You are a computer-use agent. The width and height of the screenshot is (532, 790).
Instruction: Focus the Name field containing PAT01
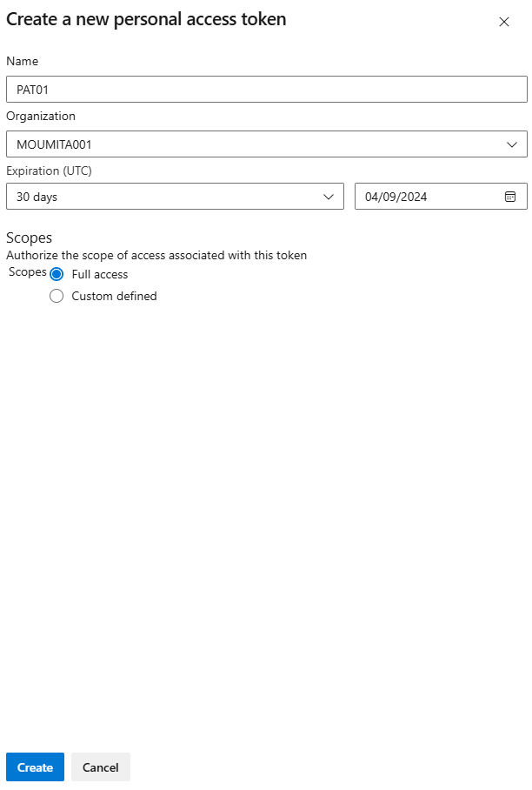point(267,89)
